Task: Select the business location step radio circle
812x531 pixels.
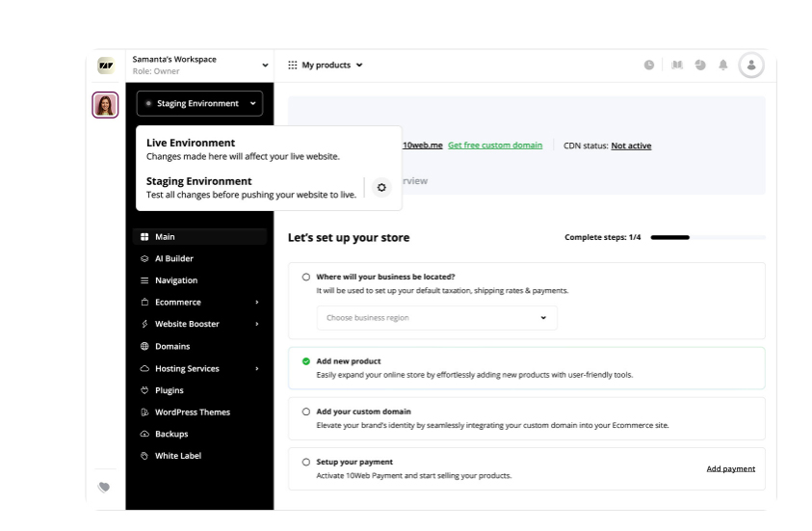Action: click(306, 277)
